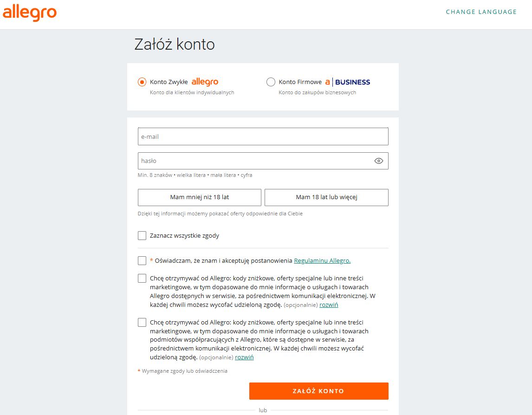Accept the Regulamin Allegro terms checkbox
This screenshot has height=415, width=532.
point(142,261)
